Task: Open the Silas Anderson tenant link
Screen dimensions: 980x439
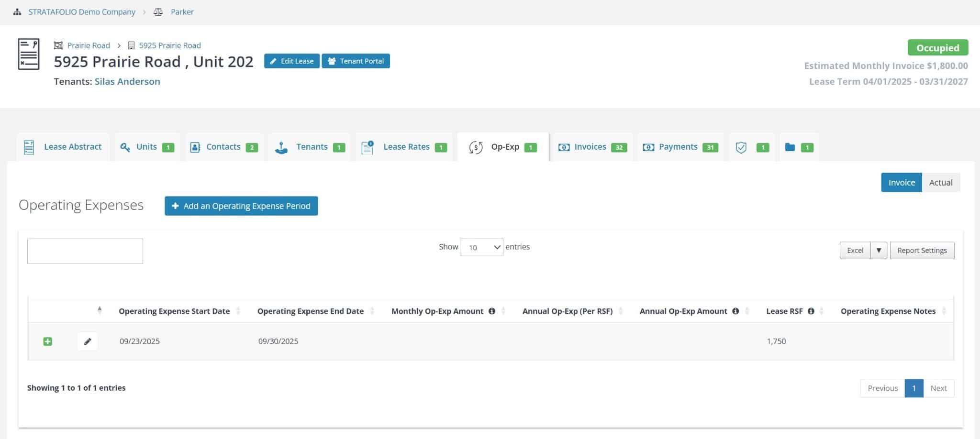Action: (x=127, y=82)
